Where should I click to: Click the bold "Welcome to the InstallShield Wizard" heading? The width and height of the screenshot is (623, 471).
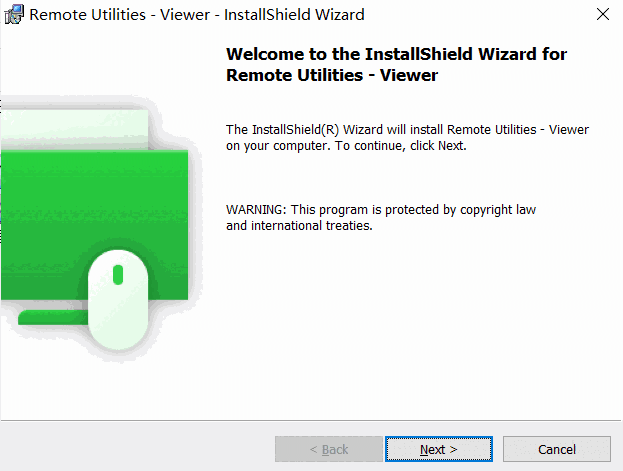pos(398,54)
